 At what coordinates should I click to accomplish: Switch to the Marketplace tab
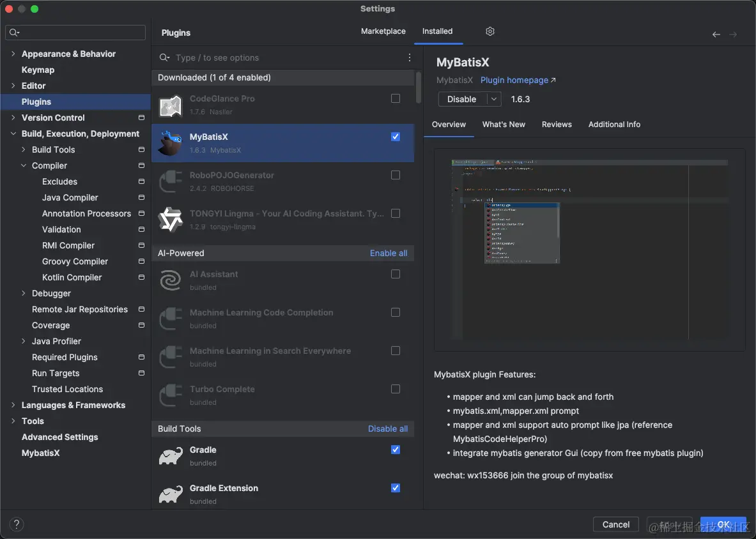click(383, 31)
